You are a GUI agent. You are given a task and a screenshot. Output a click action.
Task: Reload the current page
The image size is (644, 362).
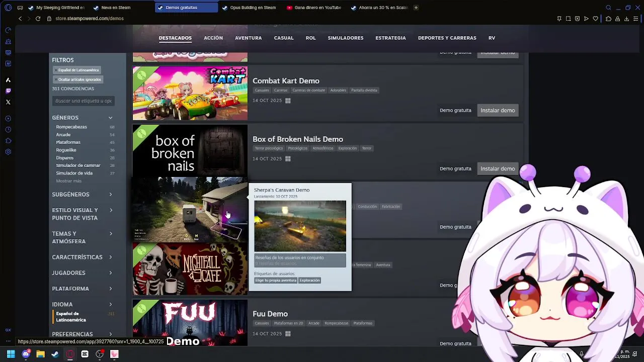click(38, 19)
